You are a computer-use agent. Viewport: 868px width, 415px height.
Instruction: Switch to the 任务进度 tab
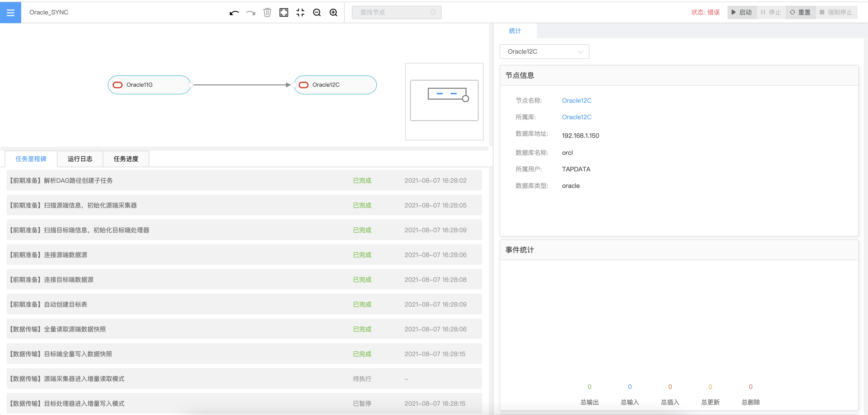126,159
